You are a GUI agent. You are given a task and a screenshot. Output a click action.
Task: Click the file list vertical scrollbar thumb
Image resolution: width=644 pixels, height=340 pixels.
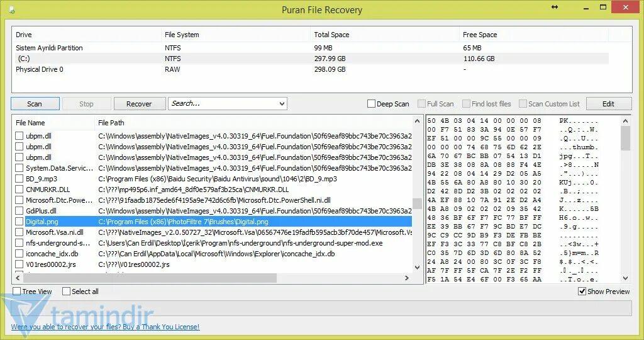[418, 203]
